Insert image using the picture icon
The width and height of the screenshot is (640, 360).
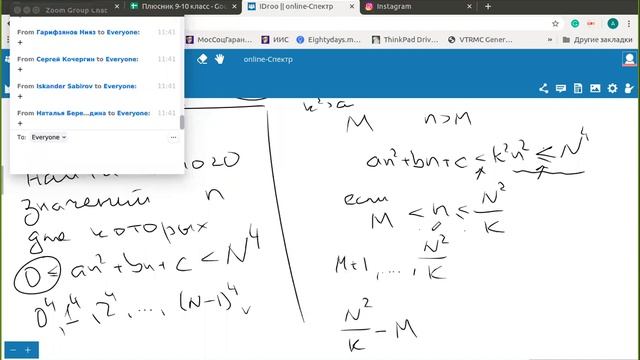pyautogui.click(x=595, y=88)
